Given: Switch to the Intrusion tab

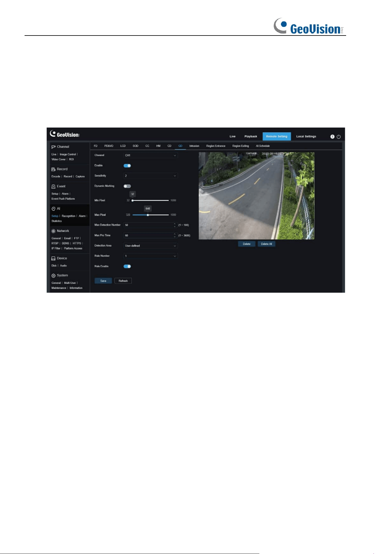Looking at the screenshot, I should pyautogui.click(x=194, y=146).
